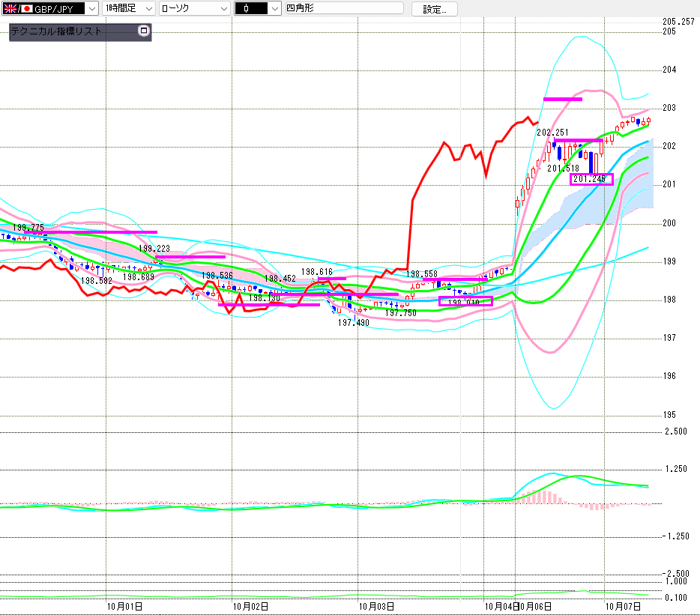Click into the 四角形 text field
Screen dimensions: 700x615
click(343, 9)
